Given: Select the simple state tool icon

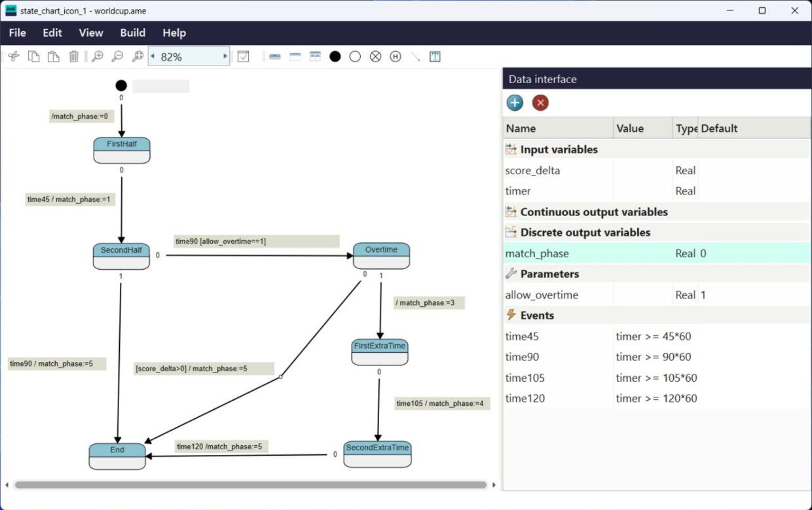Looking at the screenshot, I should tap(275, 57).
